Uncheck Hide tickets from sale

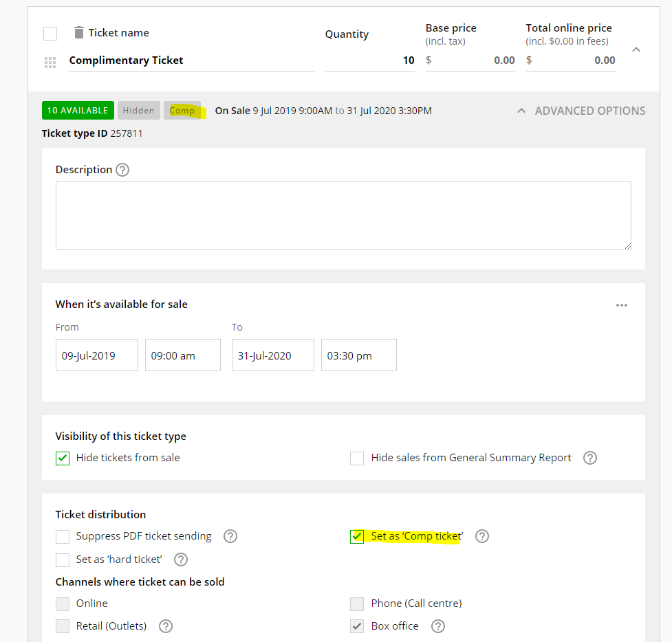click(x=62, y=458)
